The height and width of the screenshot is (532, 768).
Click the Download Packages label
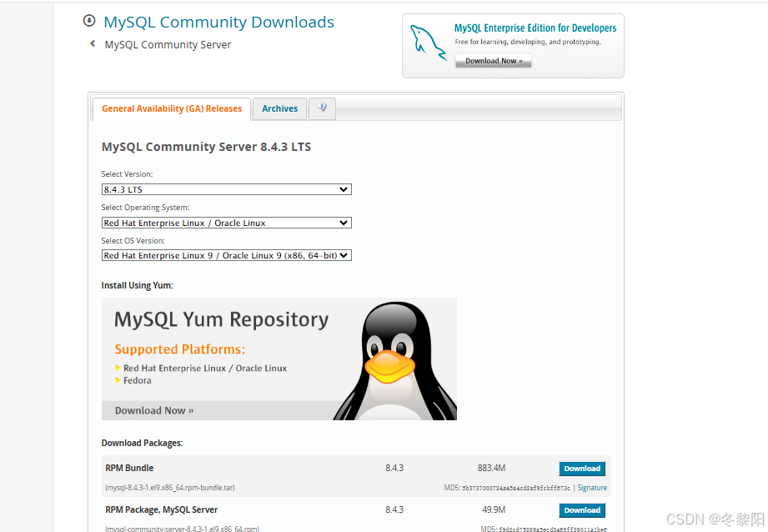142,443
